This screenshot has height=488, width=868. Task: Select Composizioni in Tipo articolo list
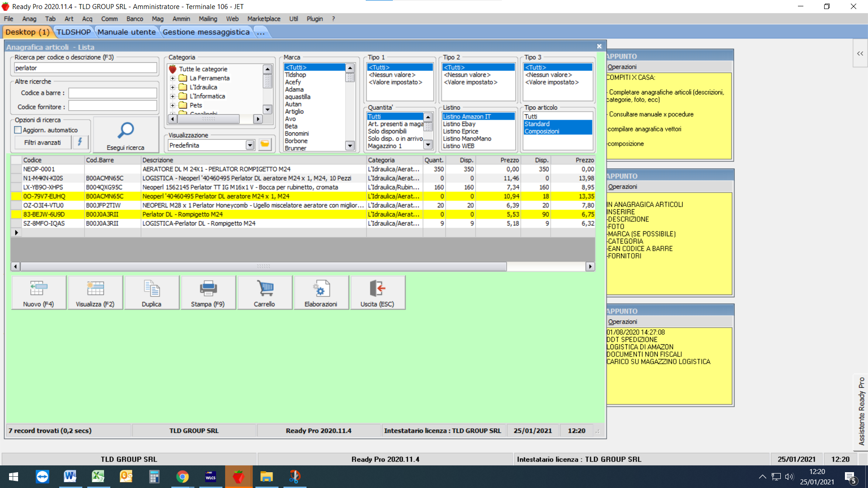[x=558, y=131]
